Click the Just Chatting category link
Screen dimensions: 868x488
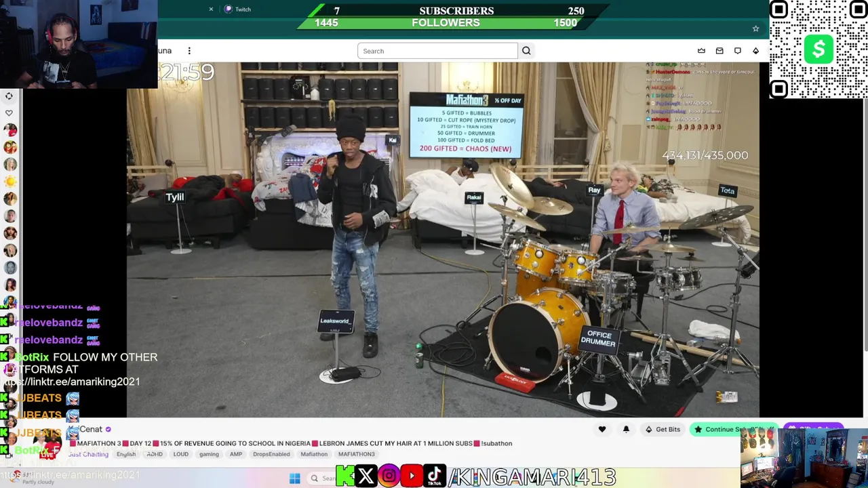(88, 454)
